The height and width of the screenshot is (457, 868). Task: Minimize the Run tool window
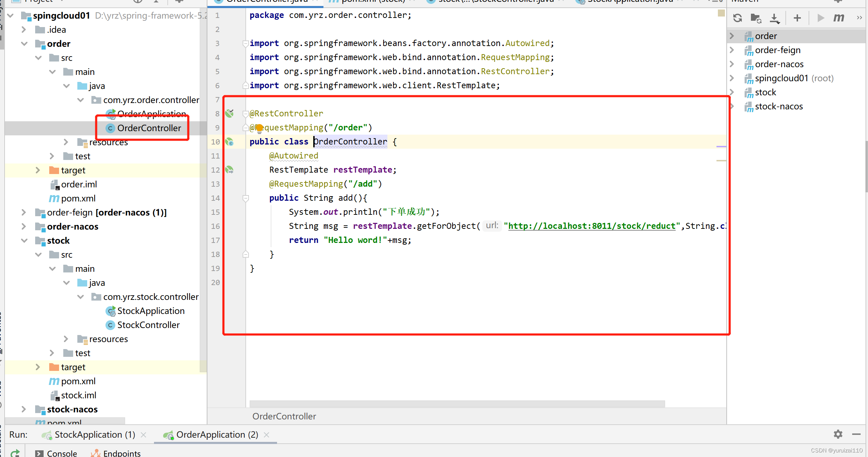(856, 434)
